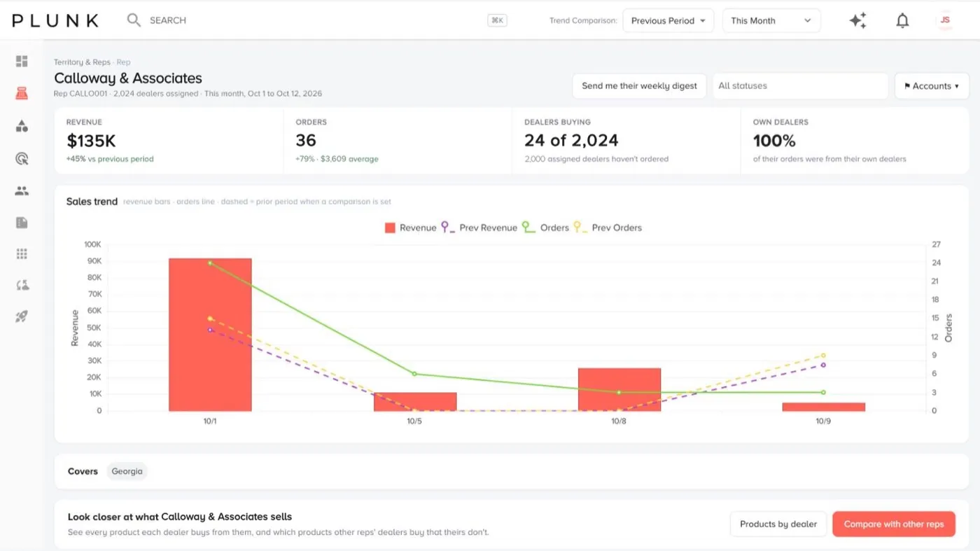Open the document icon in sidebar
Image resolution: width=980 pixels, height=551 pixels.
click(x=22, y=223)
